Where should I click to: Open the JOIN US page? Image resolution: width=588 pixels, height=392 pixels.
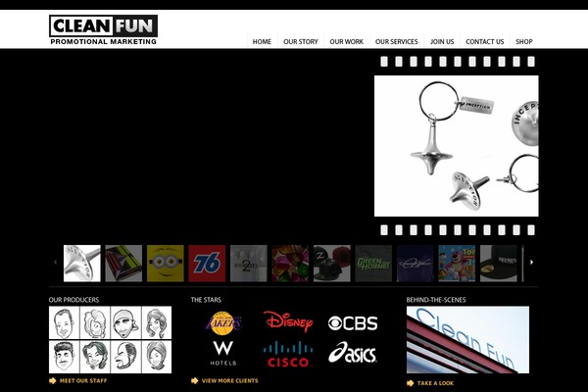click(x=442, y=41)
